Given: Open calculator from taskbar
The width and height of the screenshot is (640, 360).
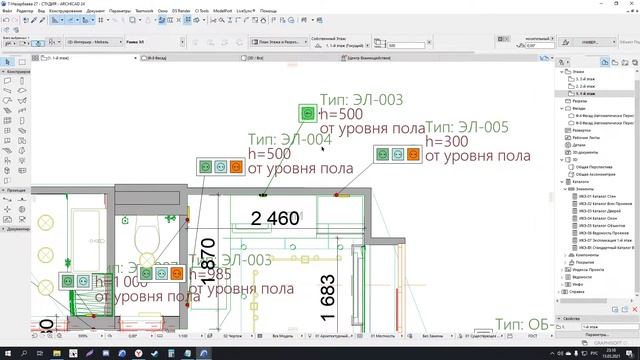Looking at the screenshot, I should [x=171, y=353].
